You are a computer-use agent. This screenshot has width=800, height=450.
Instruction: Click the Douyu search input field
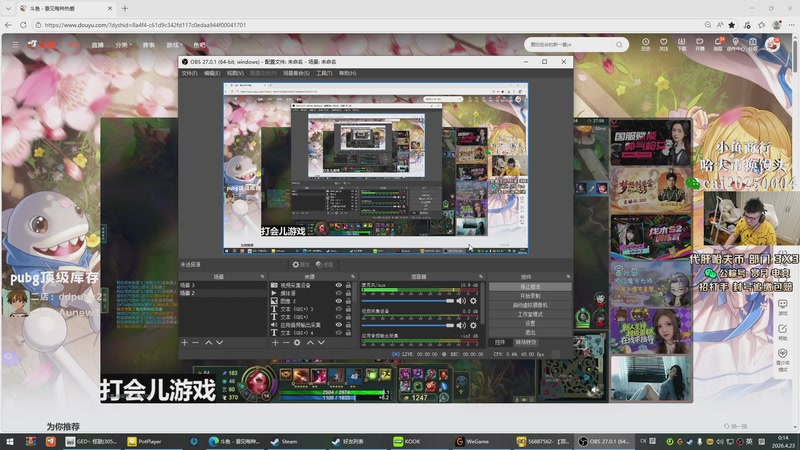pyautogui.click(x=569, y=45)
